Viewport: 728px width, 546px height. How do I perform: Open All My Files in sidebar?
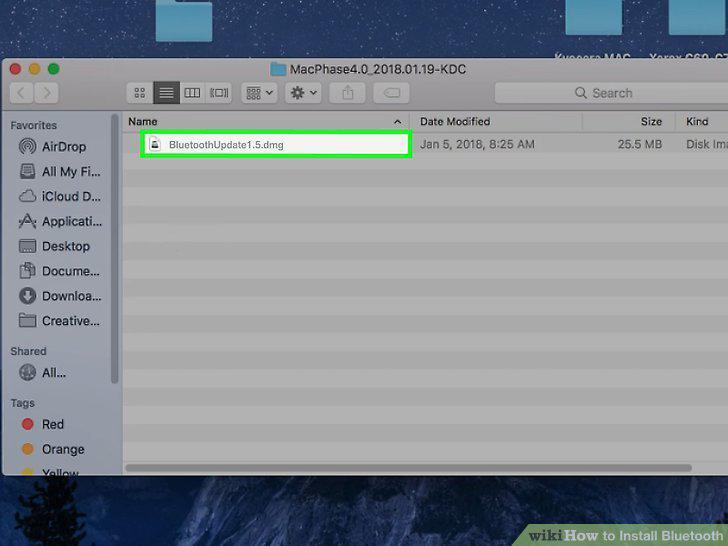pos(59,172)
